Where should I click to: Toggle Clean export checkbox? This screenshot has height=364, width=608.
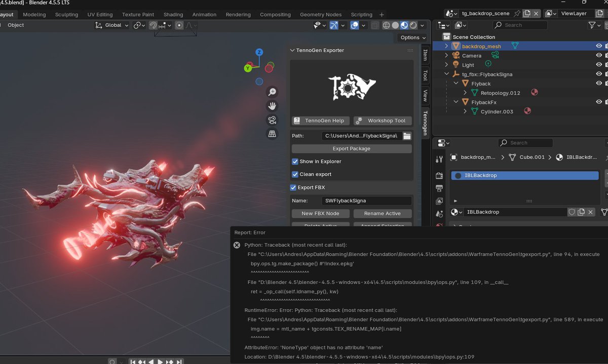coord(295,174)
